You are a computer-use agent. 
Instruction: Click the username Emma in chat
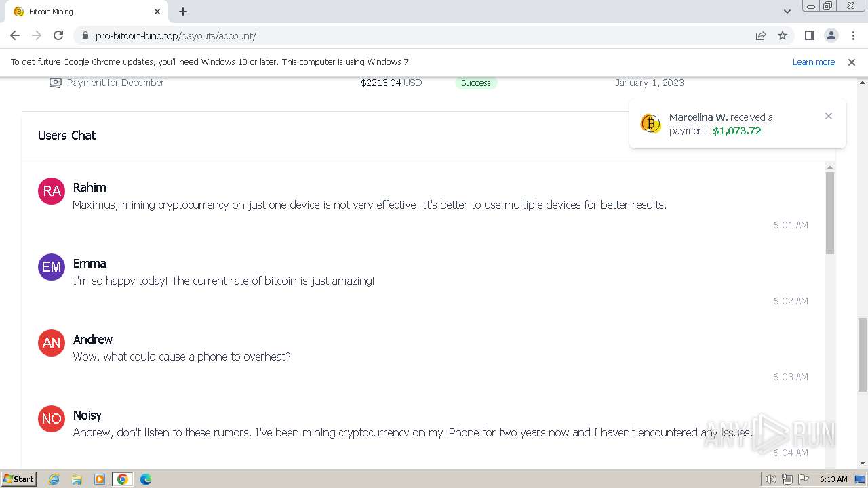pyautogui.click(x=90, y=264)
